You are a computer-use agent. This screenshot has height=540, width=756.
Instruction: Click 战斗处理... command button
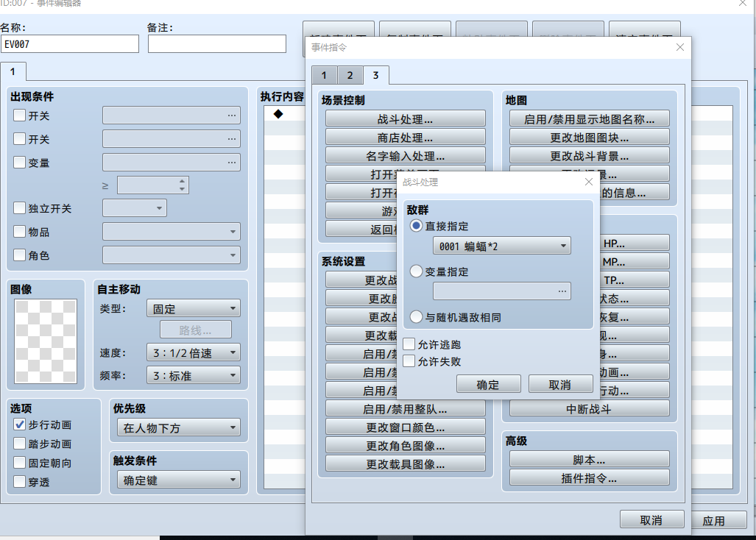pyautogui.click(x=405, y=119)
